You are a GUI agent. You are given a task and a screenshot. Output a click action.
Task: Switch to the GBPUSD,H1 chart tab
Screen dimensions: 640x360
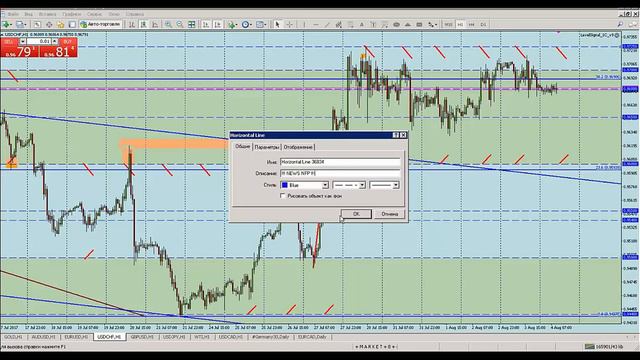[x=142, y=337]
